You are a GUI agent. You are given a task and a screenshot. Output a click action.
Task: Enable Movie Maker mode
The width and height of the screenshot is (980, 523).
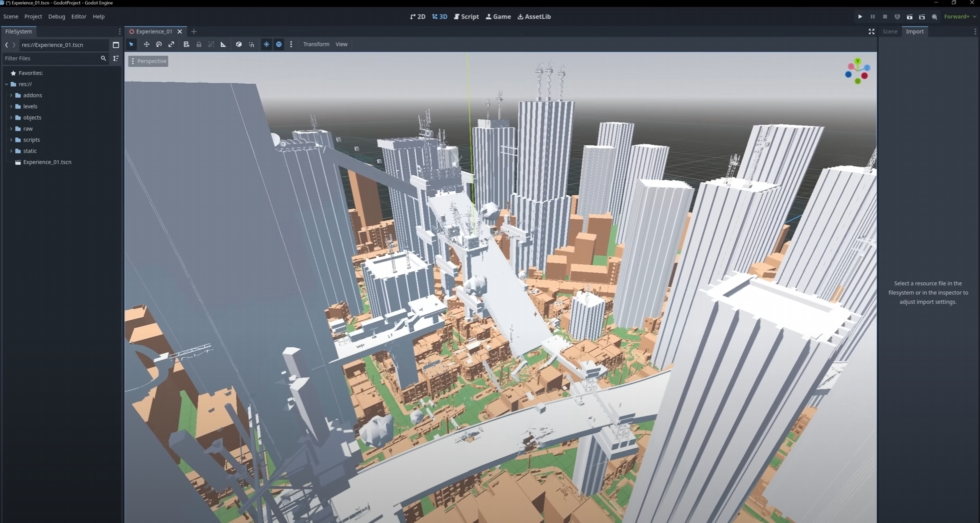coord(934,16)
